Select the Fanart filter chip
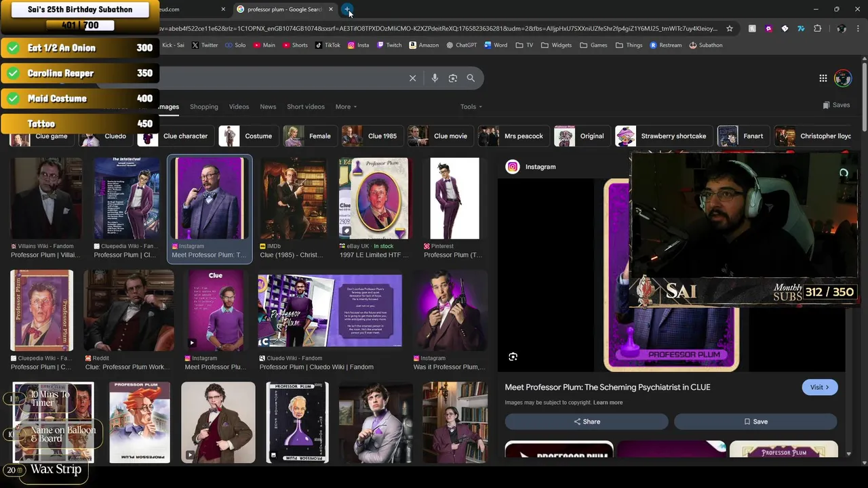This screenshot has width=868, height=488. pyautogui.click(x=743, y=136)
